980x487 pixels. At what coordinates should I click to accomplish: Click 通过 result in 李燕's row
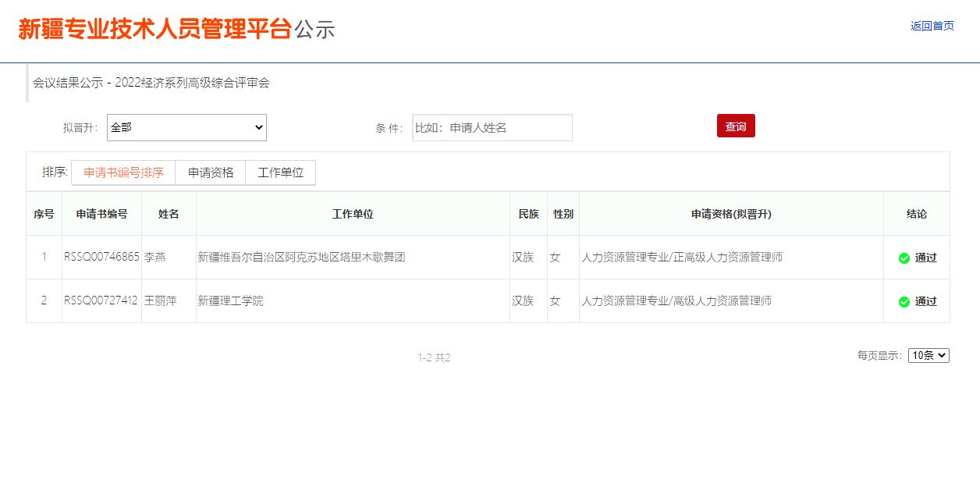point(926,258)
